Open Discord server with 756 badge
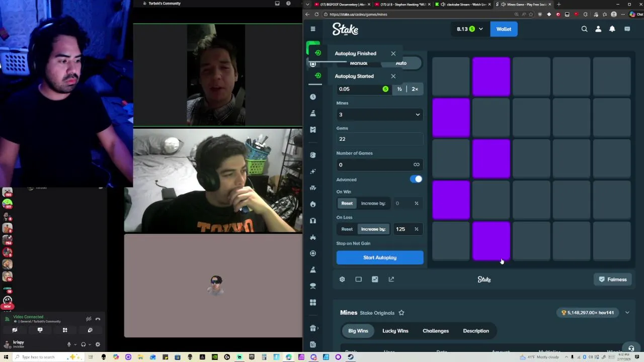The width and height of the screenshot is (644, 362). tap(7, 240)
